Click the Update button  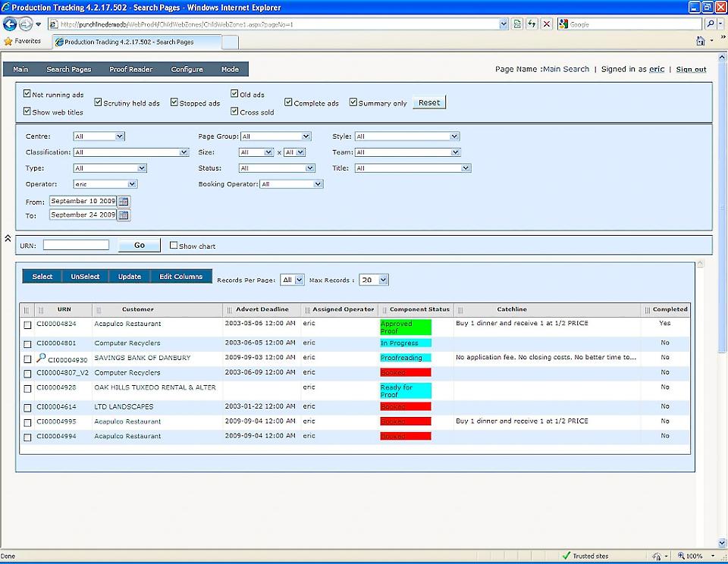click(130, 277)
